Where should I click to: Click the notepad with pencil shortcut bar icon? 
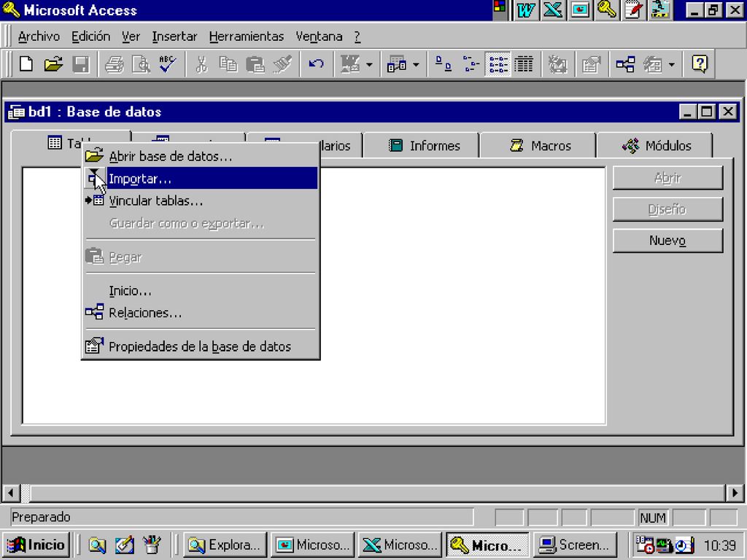coord(633,10)
